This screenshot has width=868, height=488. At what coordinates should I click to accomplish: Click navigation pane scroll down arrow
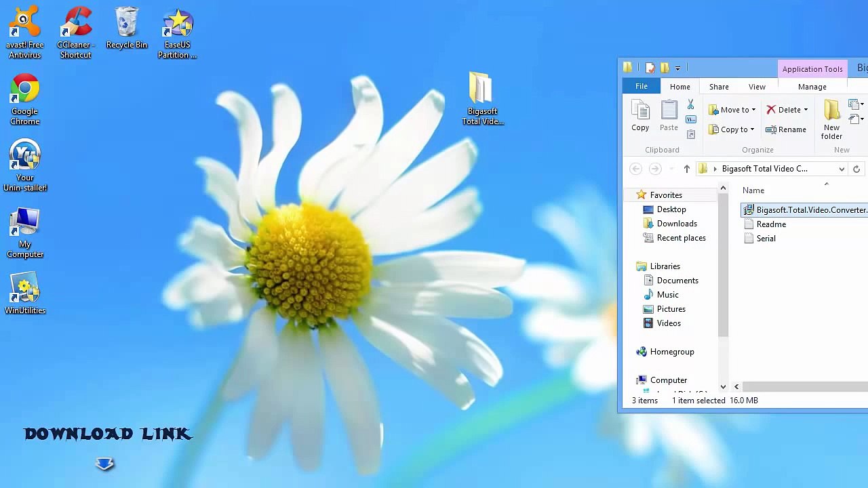pyautogui.click(x=723, y=387)
